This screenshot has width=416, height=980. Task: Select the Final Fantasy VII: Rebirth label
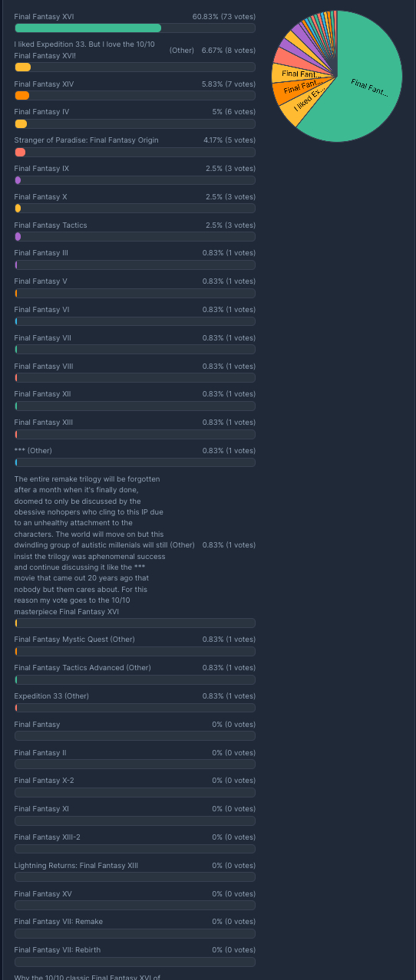click(58, 950)
